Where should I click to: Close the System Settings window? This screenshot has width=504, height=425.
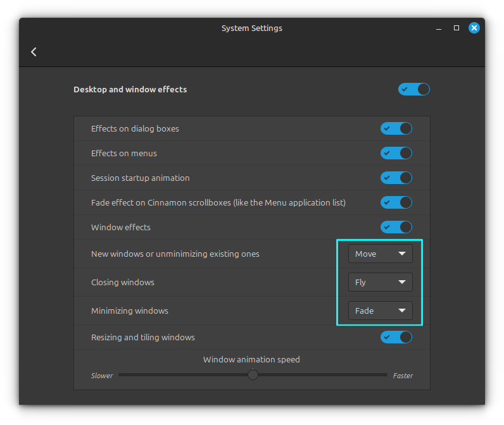474,28
